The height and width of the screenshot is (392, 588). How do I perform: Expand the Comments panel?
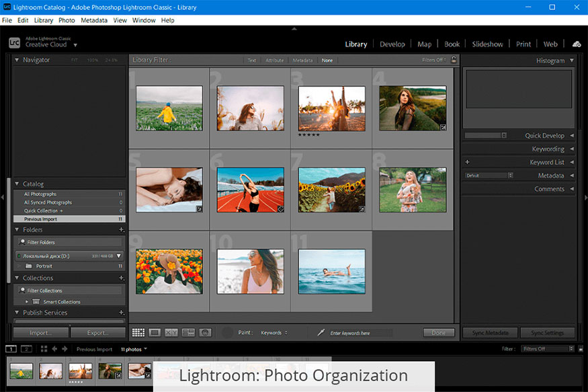tap(572, 189)
